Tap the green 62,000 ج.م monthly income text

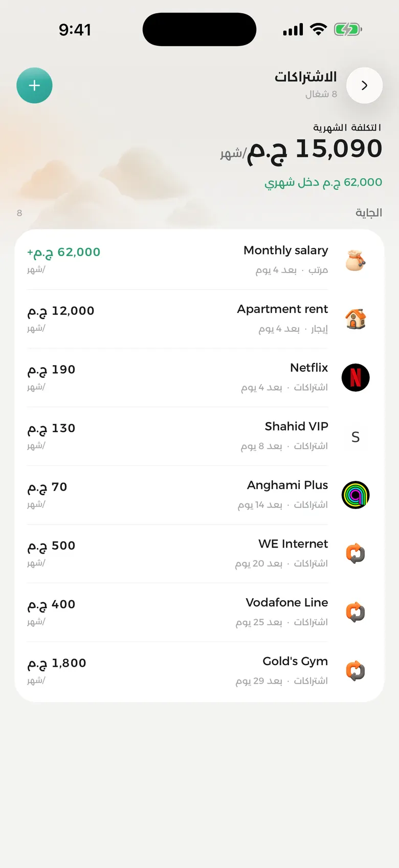pyautogui.click(x=323, y=183)
